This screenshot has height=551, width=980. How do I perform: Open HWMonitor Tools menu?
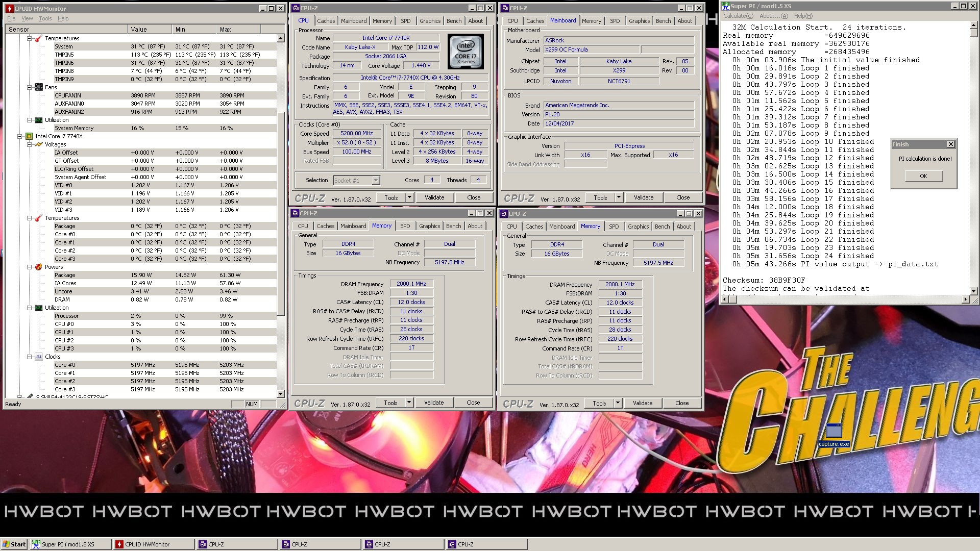45,18
